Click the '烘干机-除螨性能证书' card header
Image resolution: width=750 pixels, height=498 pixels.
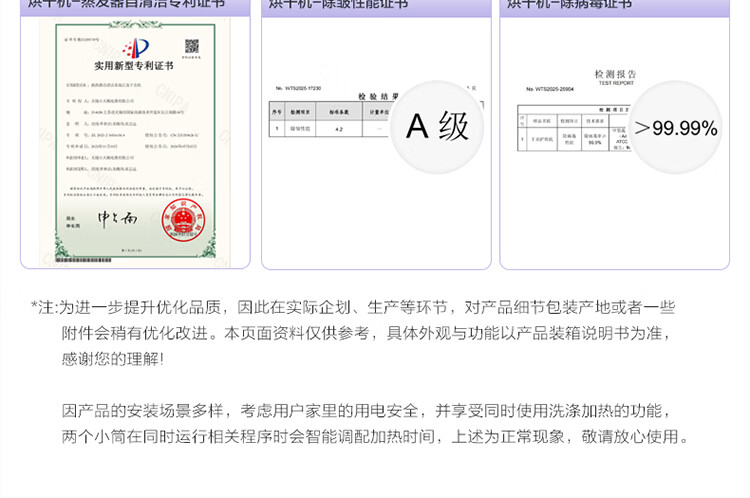click(376, 7)
